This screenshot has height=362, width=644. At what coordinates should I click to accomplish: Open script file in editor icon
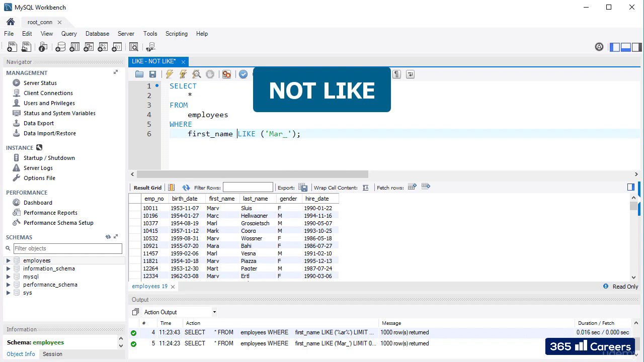[x=139, y=74]
